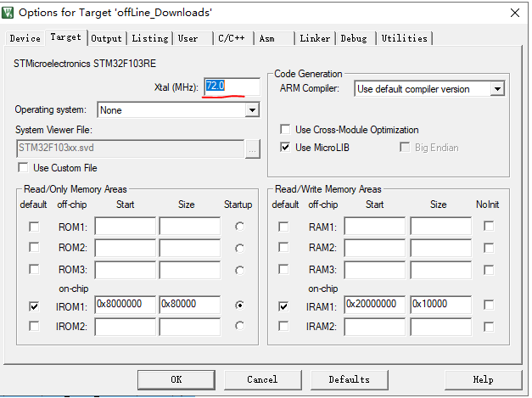Click the Xtal (MHz) input field

[231, 87]
